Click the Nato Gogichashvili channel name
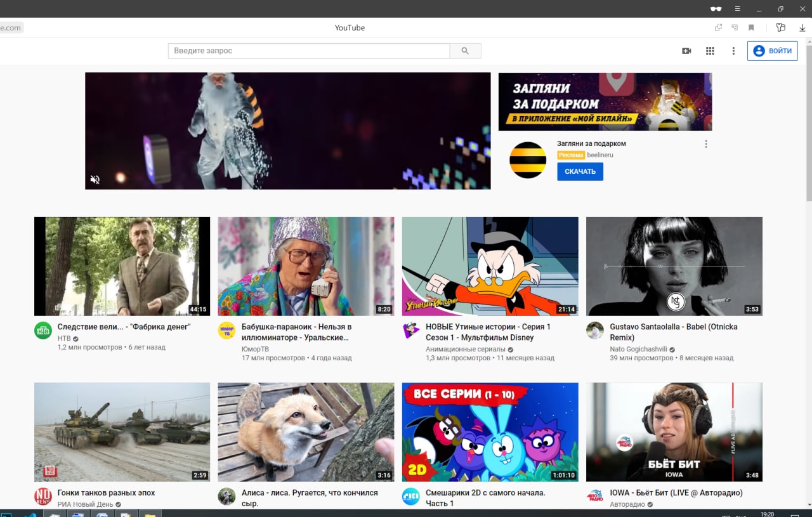The image size is (812, 517). (639, 349)
